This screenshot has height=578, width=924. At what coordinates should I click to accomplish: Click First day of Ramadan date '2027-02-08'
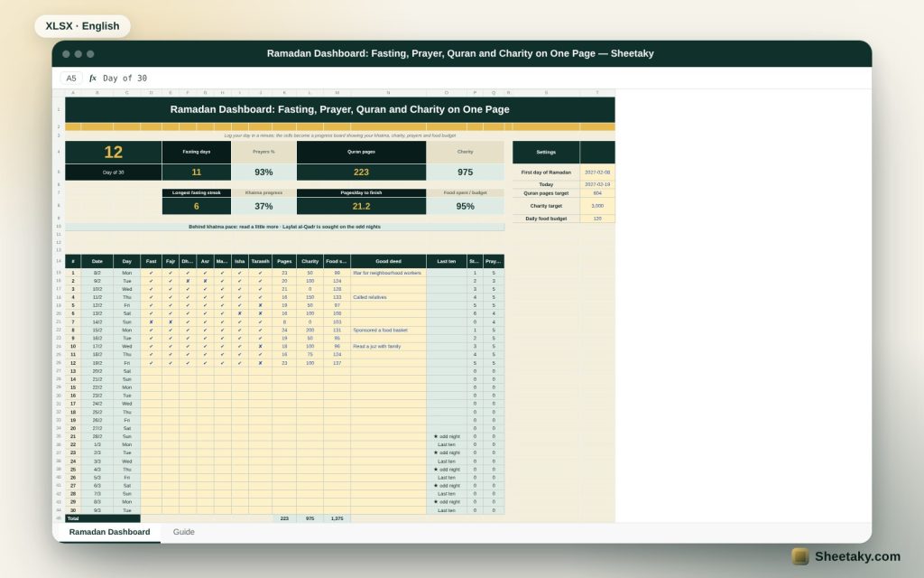coord(597,172)
